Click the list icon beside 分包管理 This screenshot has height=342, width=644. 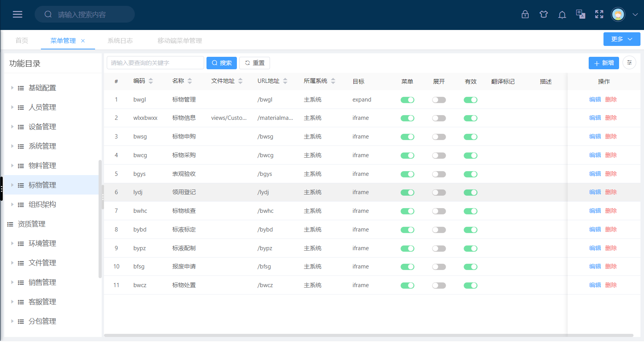coord(21,322)
